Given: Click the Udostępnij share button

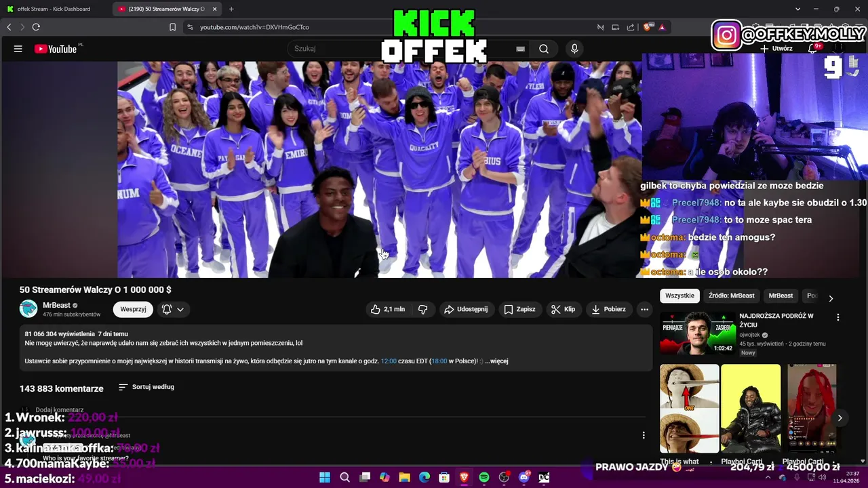Looking at the screenshot, I should pos(466,309).
